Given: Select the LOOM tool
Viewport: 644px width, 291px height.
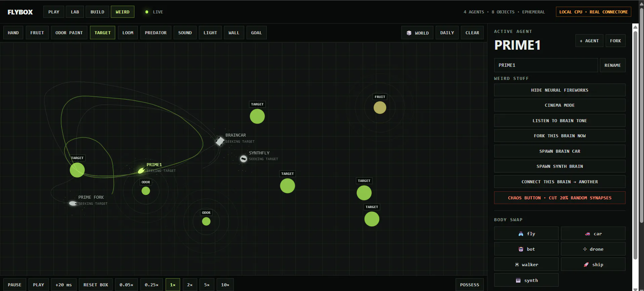Looking at the screenshot, I should pos(128,33).
